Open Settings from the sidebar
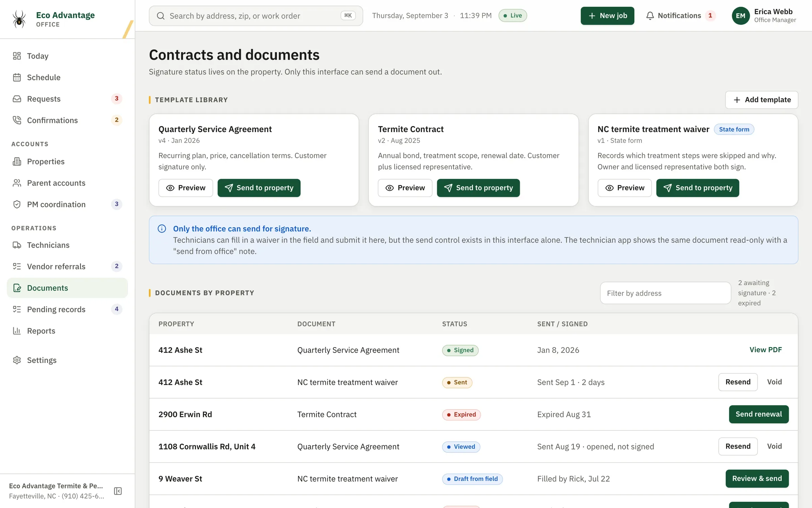 point(68,360)
